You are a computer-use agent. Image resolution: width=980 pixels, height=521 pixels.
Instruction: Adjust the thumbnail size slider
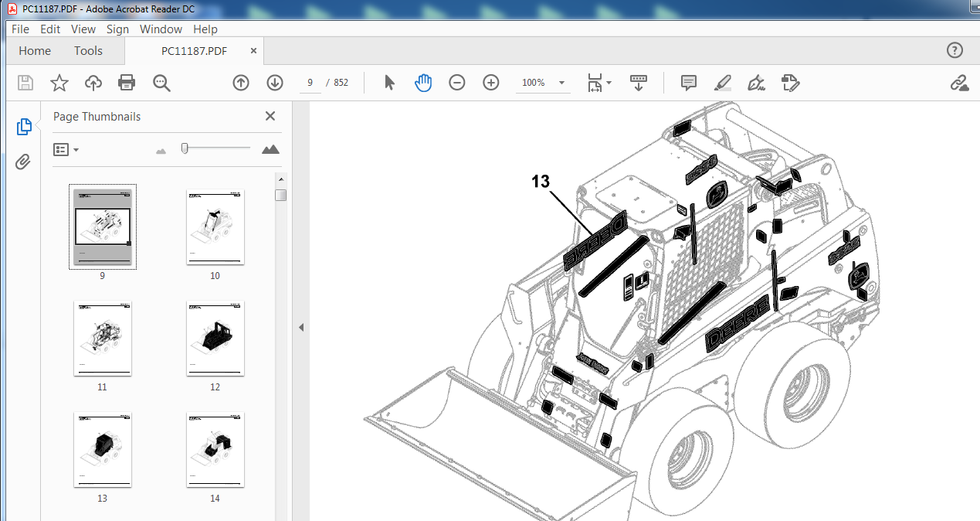[x=185, y=148]
